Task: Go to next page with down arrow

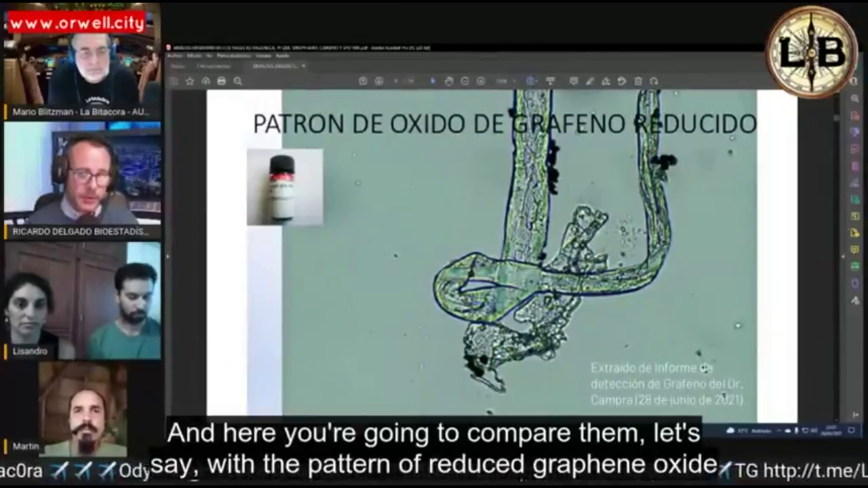Action: click(379, 81)
